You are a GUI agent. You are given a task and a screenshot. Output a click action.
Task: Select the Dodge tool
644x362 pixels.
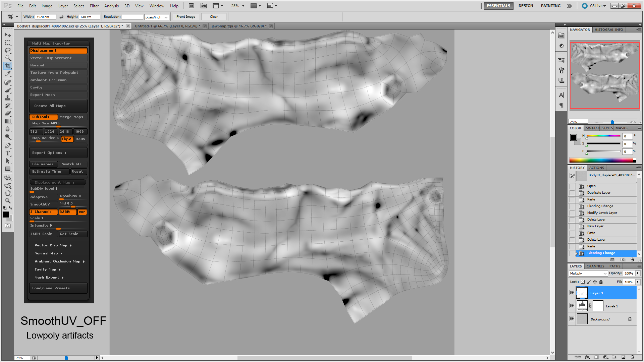[8, 136]
